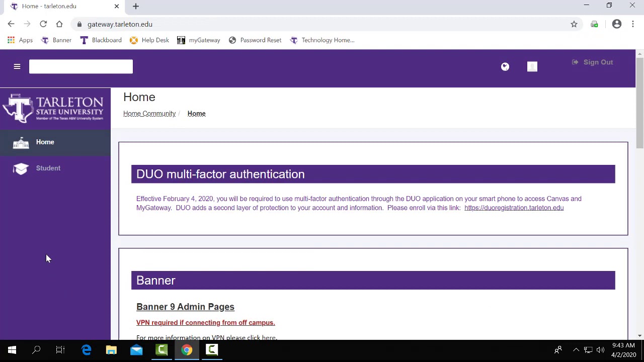The width and height of the screenshot is (644, 362).
Task: Show hidden system tray icons
Action: tap(576, 350)
